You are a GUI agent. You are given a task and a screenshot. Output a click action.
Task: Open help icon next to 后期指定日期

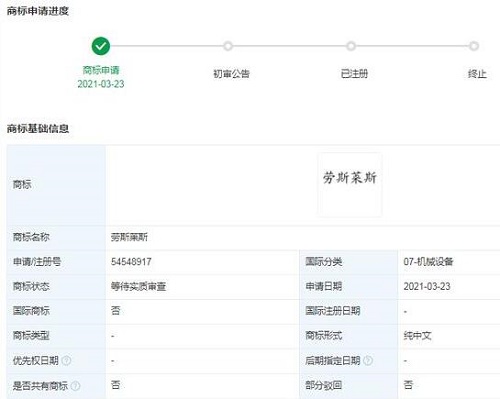[x=368, y=360]
